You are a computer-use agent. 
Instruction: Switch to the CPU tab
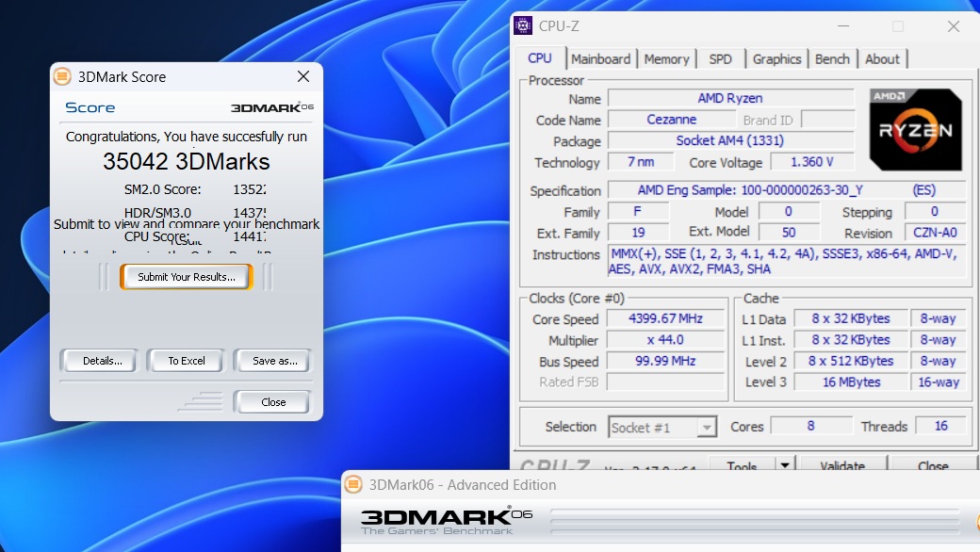tap(539, 58)
